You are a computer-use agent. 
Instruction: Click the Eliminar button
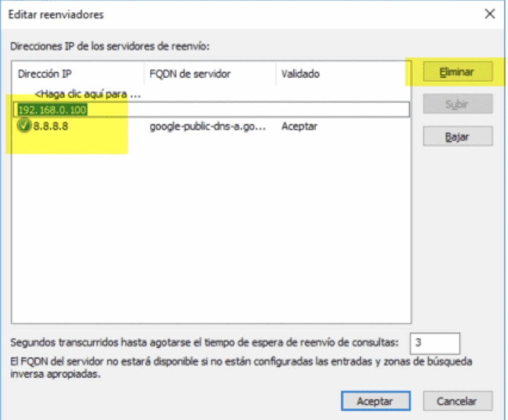coord(457,71)
